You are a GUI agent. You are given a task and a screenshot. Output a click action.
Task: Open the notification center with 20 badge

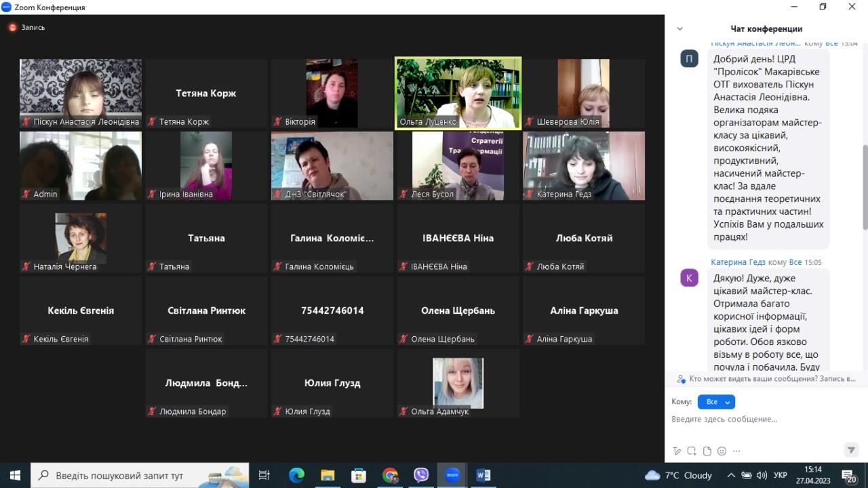[x=848, y=475]
